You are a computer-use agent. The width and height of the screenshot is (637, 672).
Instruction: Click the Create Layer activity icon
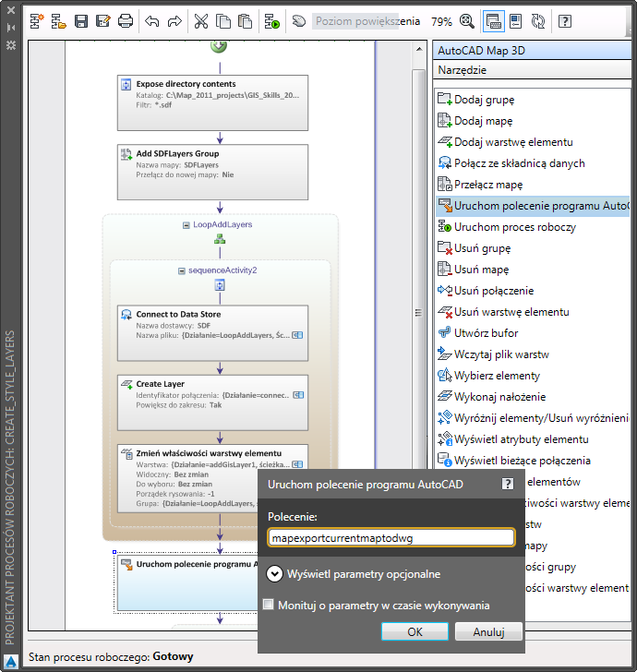tap(126, 384)
